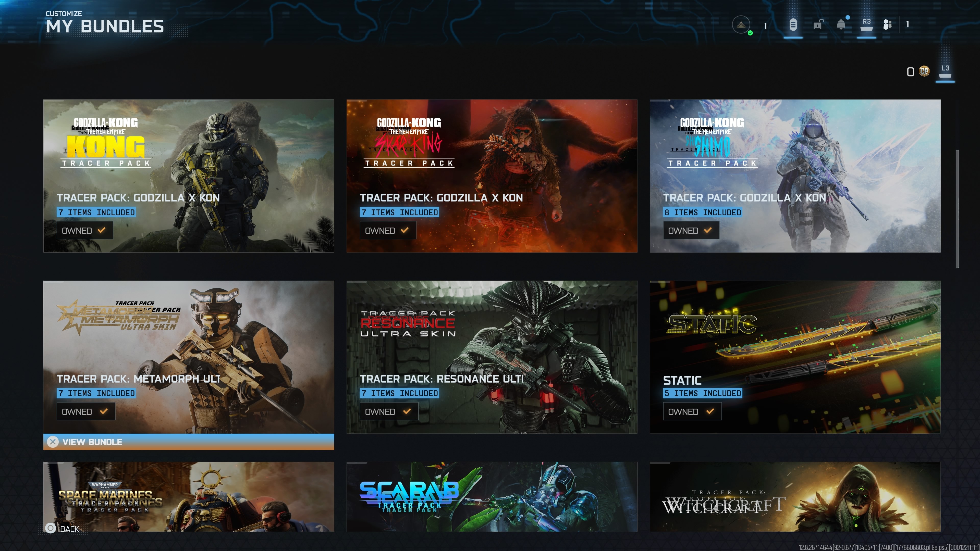Open the Witchcraft Tracer Pack card
This screenshot has height=551, width=980.
click(x=795, y=497)
